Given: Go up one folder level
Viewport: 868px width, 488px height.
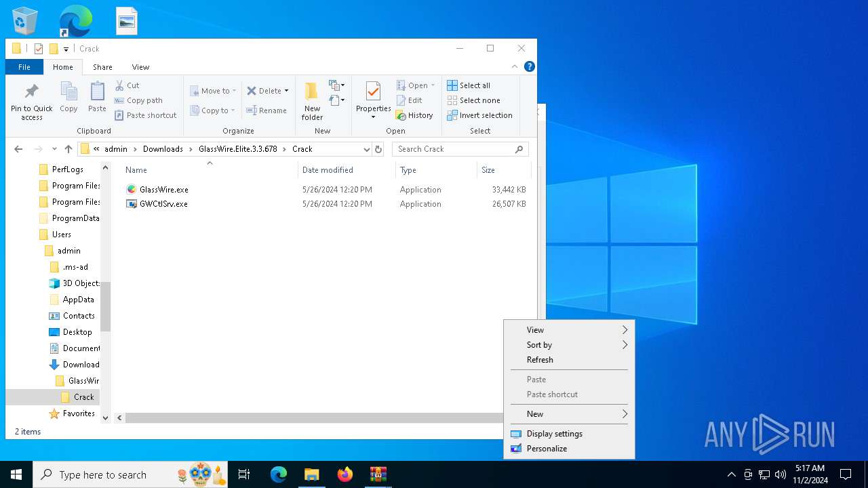Looking at the screenshot, I should pos(68,149).
